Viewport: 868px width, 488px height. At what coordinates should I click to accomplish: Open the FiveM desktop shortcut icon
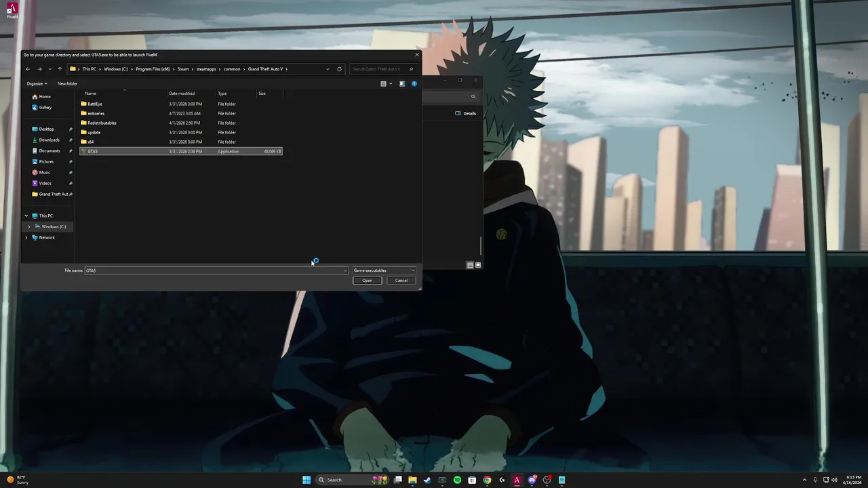click(x=12, y=10)
